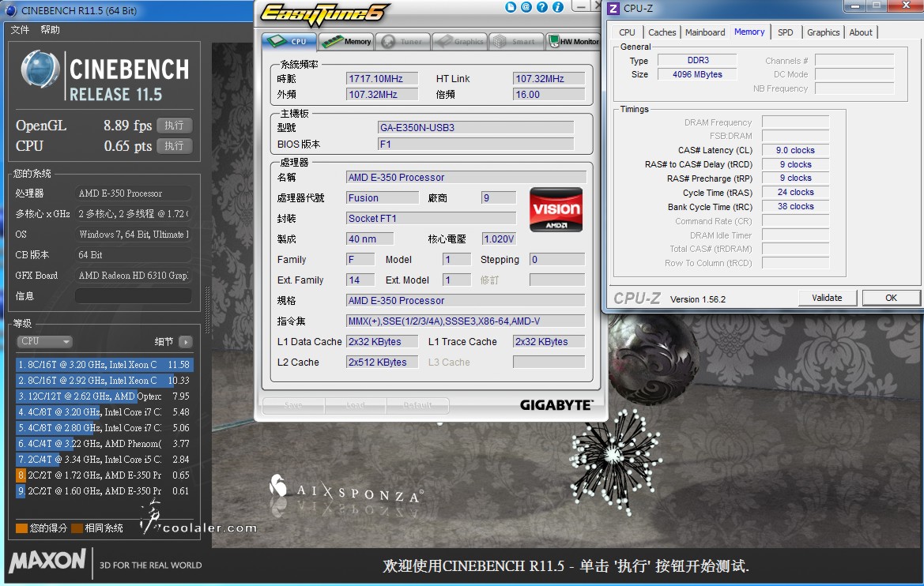Click the Default button in EasyTune6
Image resolution: width=924 pixels, height=586 pixels.
pyautogui.click(x=418, y=406)
